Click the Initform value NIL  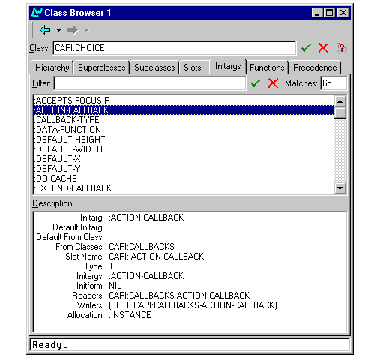[x=115, y=286]
